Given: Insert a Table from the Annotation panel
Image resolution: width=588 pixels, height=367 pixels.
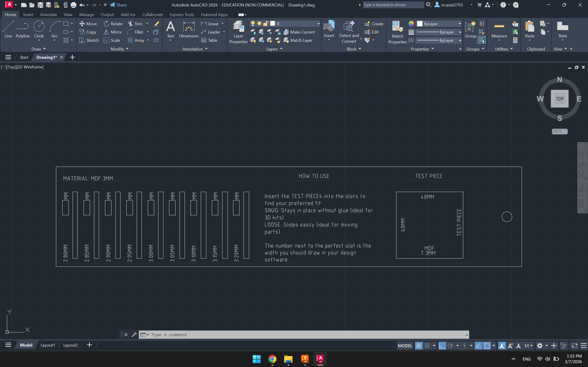Looking at the screenshot, I should pyautogui.click(x=210, y=40).
